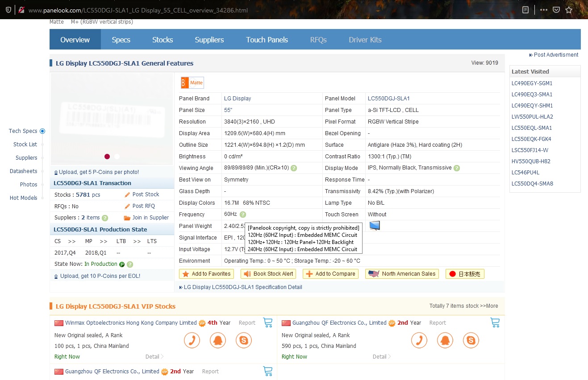This screenshot has width=588, height=380.
Task: Add Winmax Optoelectronics stock to cart
Action: coord(268,322)
